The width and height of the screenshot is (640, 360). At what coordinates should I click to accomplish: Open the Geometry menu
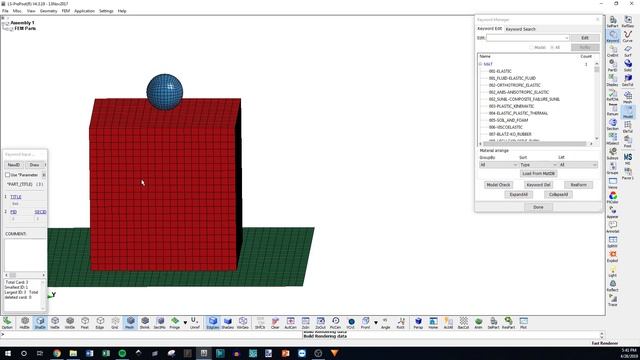tap(49, 11)
